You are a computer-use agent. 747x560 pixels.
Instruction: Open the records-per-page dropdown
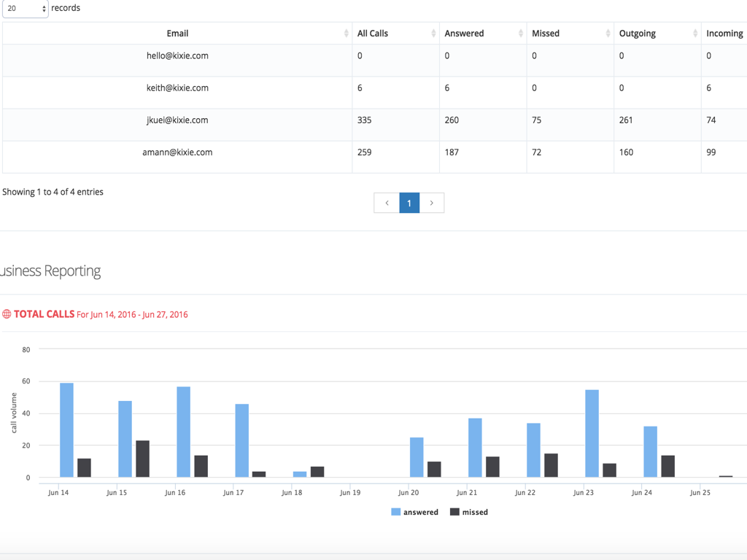click(x=25, y=9)
